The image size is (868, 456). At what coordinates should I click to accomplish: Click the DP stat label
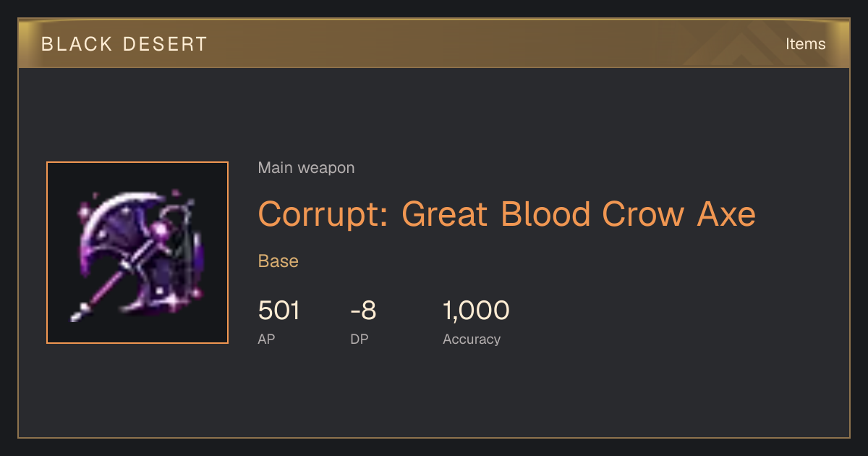pyautogui.click(x=359, y=339)
